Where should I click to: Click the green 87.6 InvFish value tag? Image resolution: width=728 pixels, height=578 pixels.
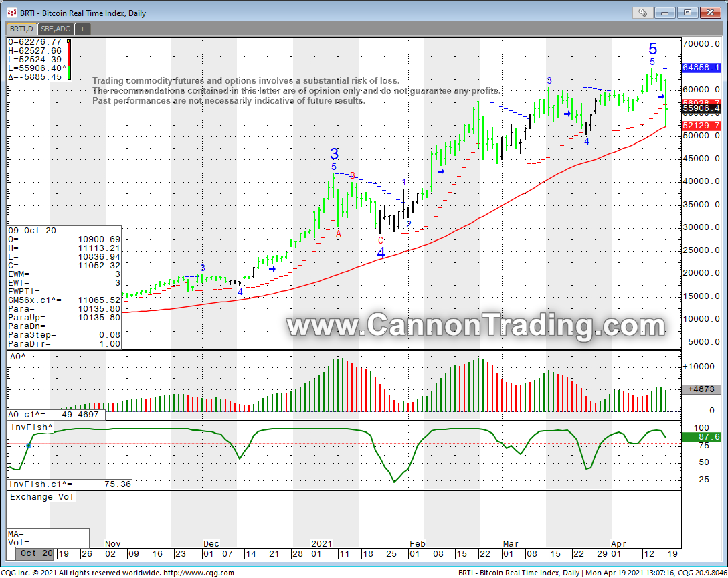[701, 436]
